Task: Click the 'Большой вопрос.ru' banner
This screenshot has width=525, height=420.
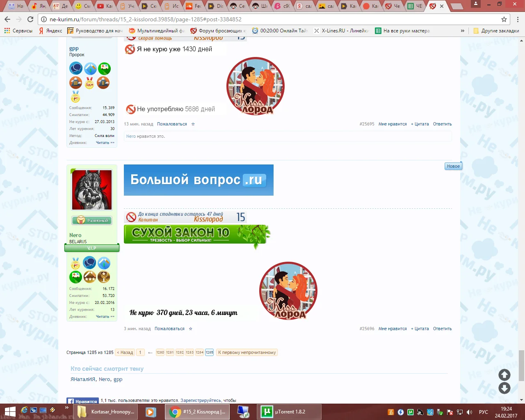Action: 199,180
